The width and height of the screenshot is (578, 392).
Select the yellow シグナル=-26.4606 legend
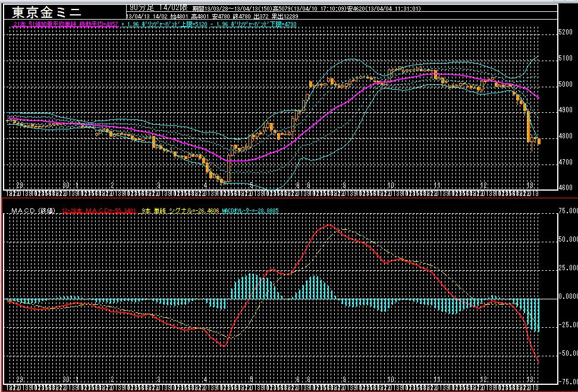(x=180, y=211)
